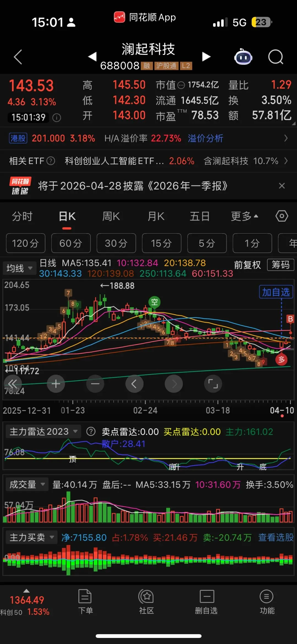Screen dimensions: 297x644
Task: Tap the help icon beside 相关ETF
Action: (51, 161)
